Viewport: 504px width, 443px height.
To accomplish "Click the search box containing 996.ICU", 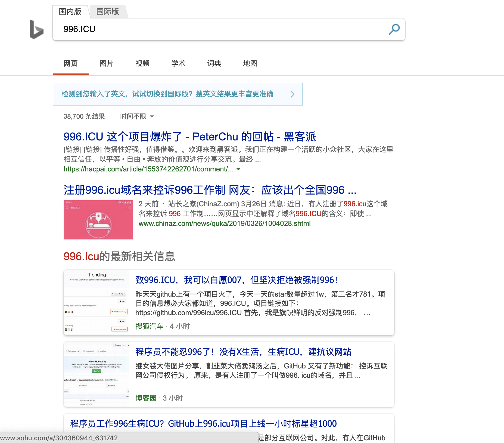I will coord(229,29).
